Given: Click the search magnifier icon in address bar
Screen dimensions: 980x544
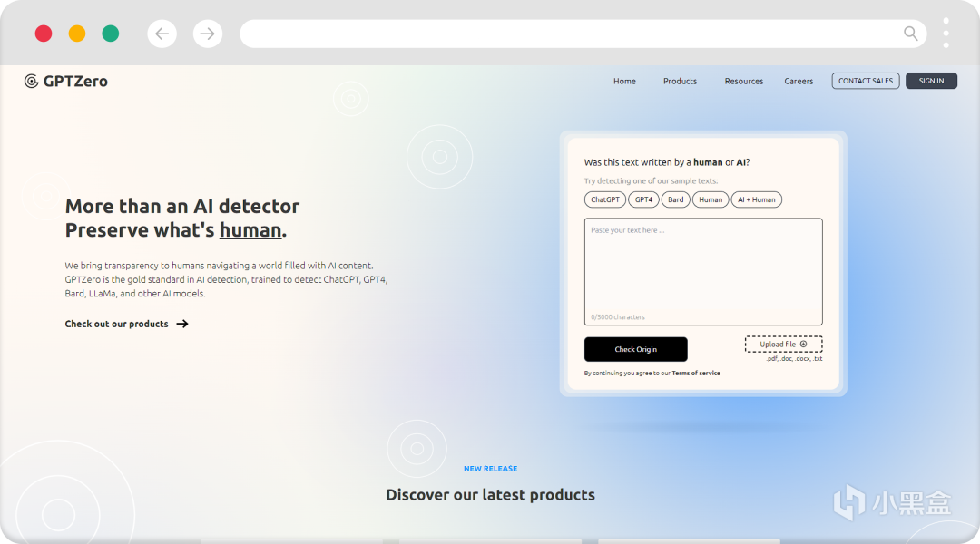Looking at the screenshot, I should 911,34.
